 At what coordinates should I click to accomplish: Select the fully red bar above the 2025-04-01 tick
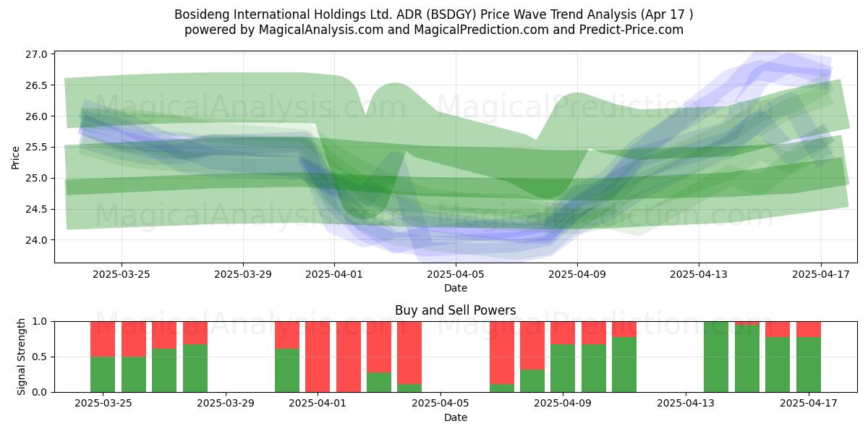(x=318, y=357)
